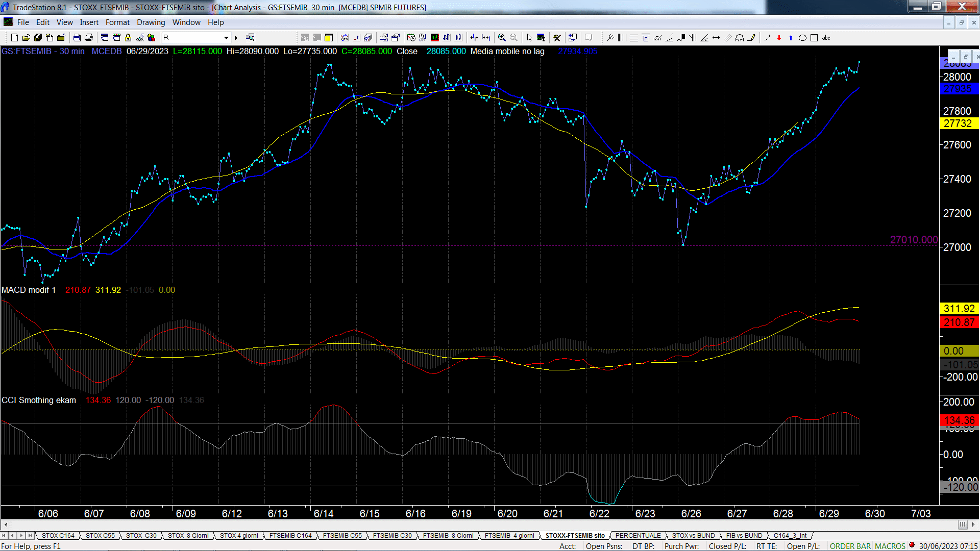The height and width of the screenshot is (551, 980).
Task: Select the abc text drawing tool
Action: (x=826, y=38)
